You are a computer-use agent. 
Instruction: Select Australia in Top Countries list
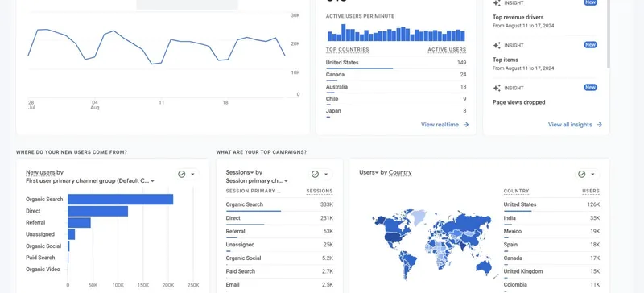point(396,87)
